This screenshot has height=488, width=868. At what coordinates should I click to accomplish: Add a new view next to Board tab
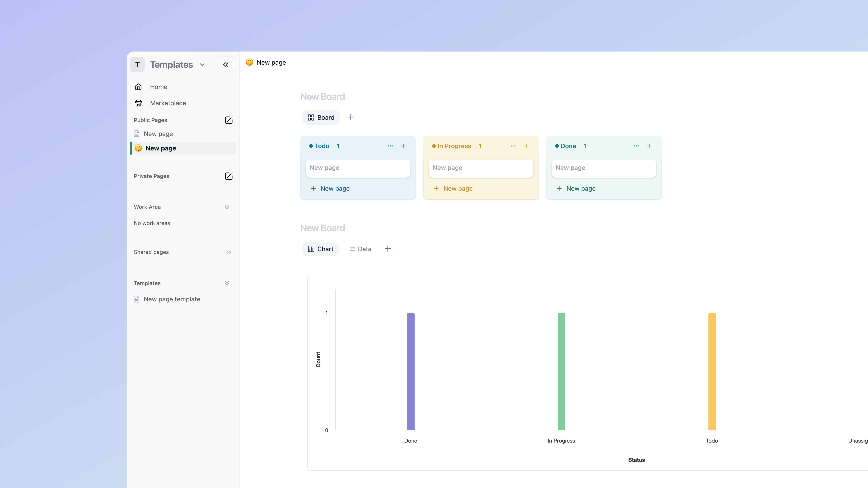pos(350,117)
